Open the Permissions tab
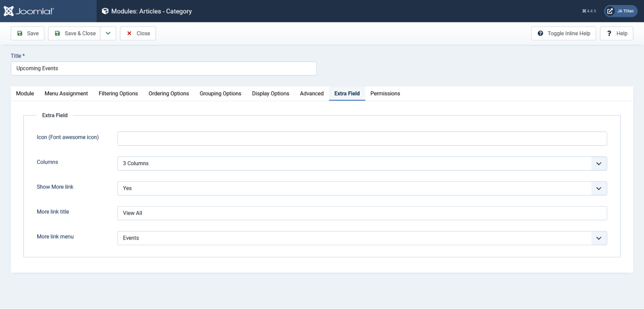644x309 pixels. tap(385, 93)
